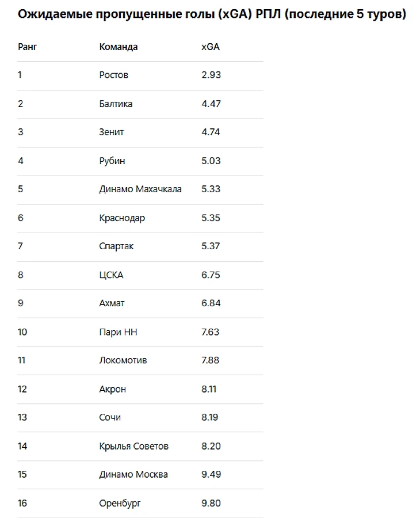
Task: Click Оренбург xGA value 9.80
Action: coord(211,503)
